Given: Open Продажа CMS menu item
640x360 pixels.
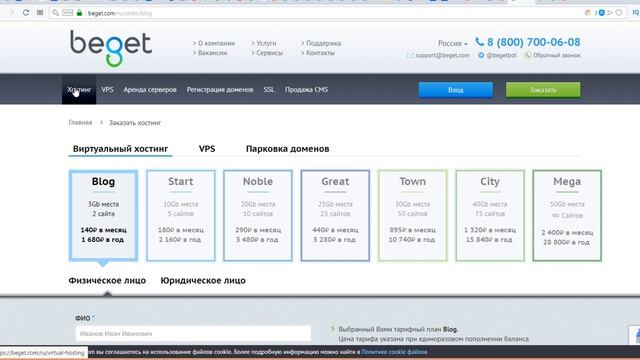Looking at the screenshot, I should click(307, 89).
